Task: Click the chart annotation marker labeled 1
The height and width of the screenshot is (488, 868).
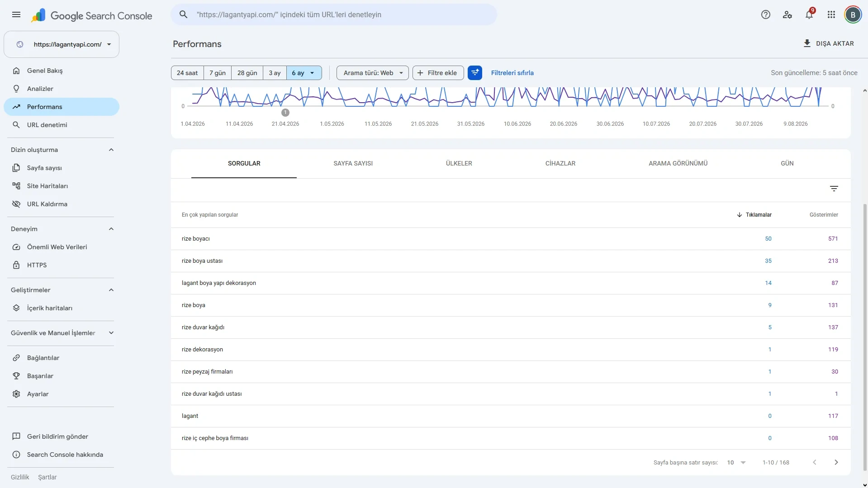Action: 285,112
